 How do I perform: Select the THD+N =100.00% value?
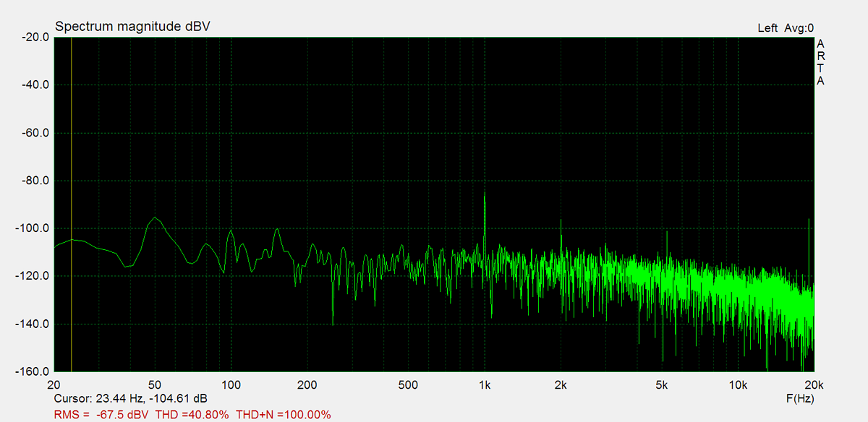coord(283,415)
